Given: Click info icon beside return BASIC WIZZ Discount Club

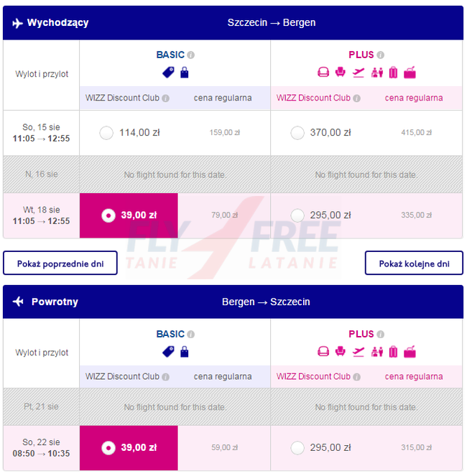Looking at the screenshot, I should tap(165, 377).
